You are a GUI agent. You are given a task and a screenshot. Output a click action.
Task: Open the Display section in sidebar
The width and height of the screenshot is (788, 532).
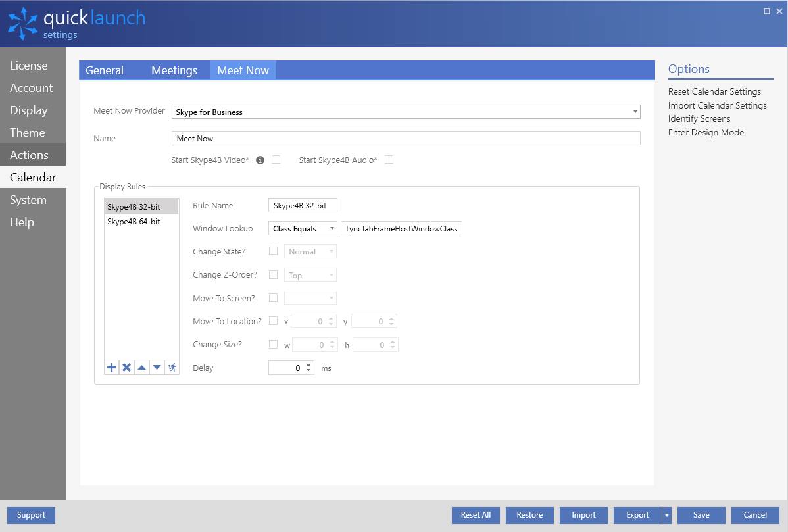point(33,110)
